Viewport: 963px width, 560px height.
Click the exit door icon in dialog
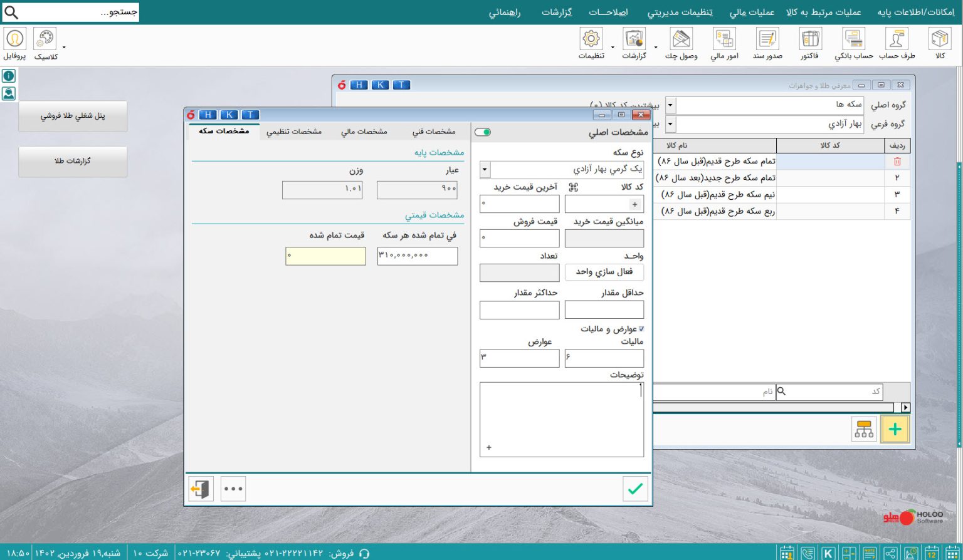(201, 489)
